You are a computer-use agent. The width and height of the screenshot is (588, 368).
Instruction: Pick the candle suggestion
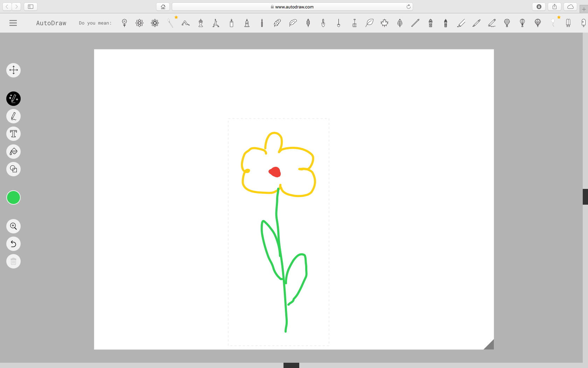click(x=231, y=23)
